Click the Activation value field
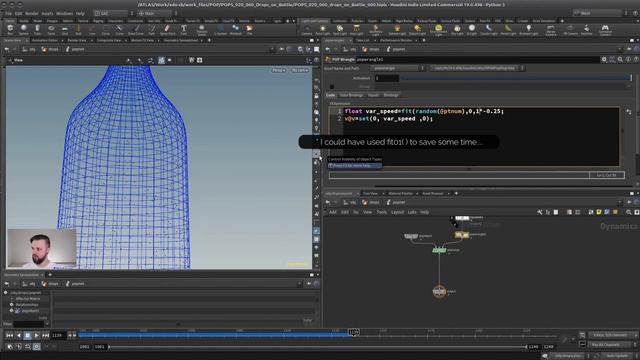The width and height of the screenshot is (640, 360). 387,78
